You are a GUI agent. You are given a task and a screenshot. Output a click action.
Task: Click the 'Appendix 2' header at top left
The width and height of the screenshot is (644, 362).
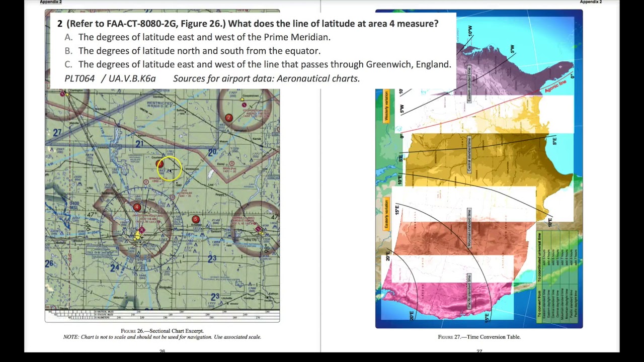(x=51, y=2)
